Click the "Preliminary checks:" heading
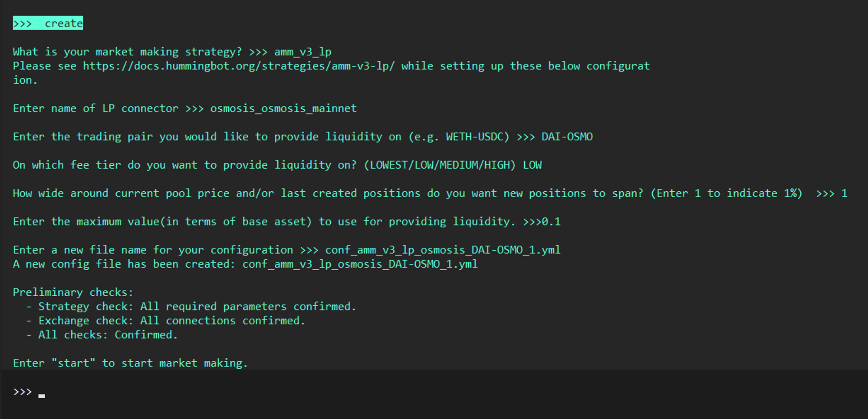This screenshot has height=419, width=868. click(73, 292)
